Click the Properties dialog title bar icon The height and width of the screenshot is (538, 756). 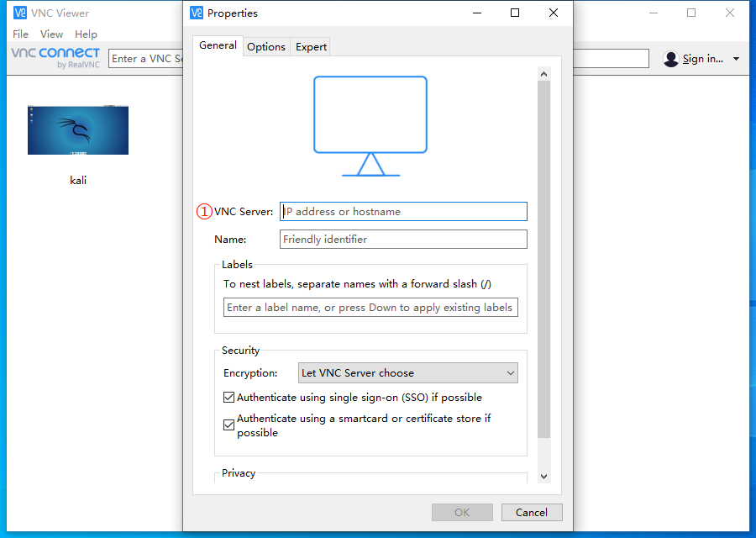(197, 13)
